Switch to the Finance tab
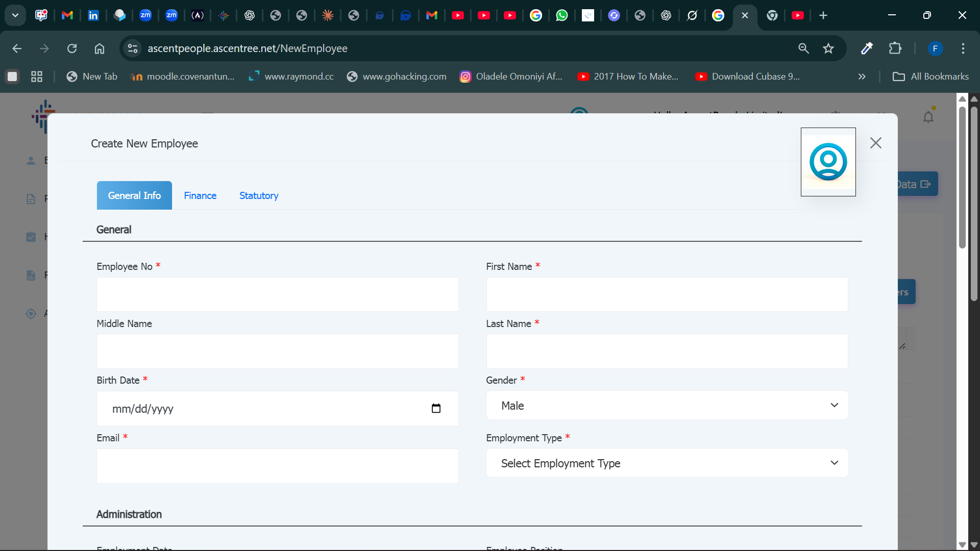 tap(200, 195)
